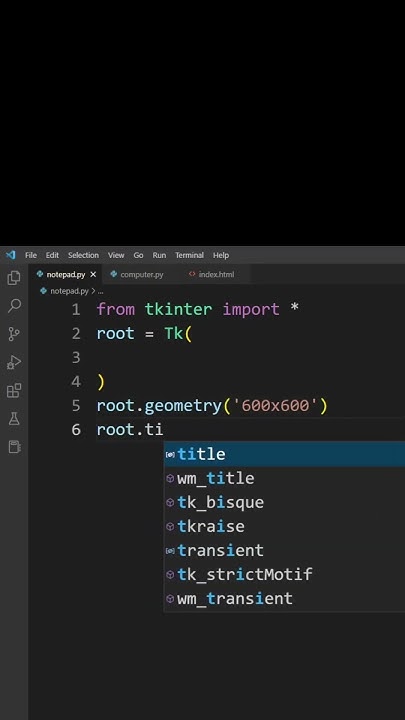The width and height of the screenshot is (405, 720).
Task: Select the tkraise autocomplete suggestion
Action: [x=284, y=526]
